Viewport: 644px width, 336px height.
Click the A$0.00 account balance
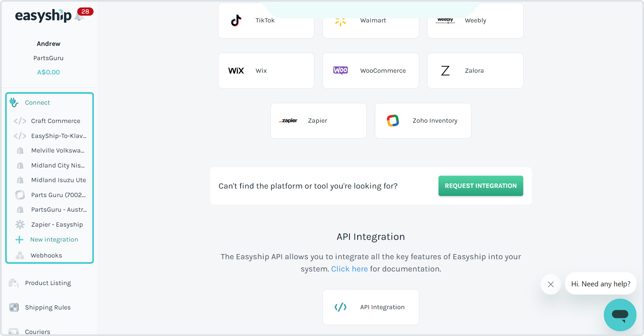[x=49, y=72]
